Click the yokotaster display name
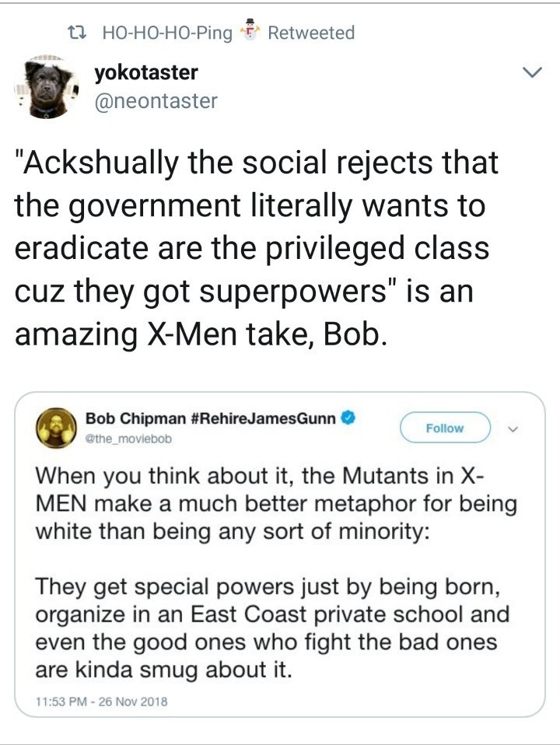560x745 pixels. coord(145,73)
